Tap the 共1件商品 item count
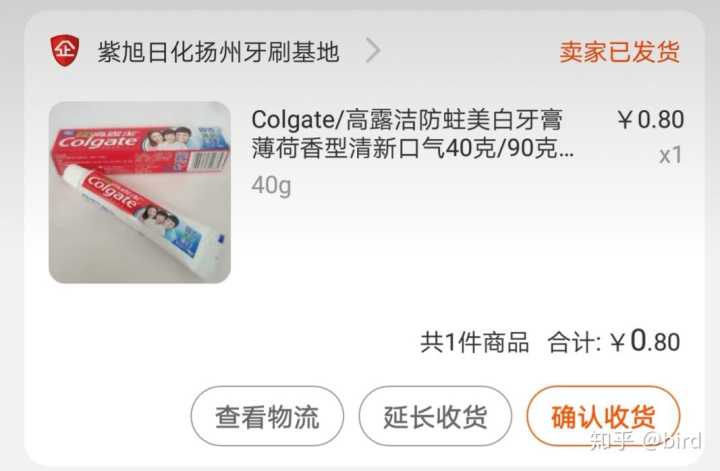Screen dimensions: 720x471 coord(474,342)
